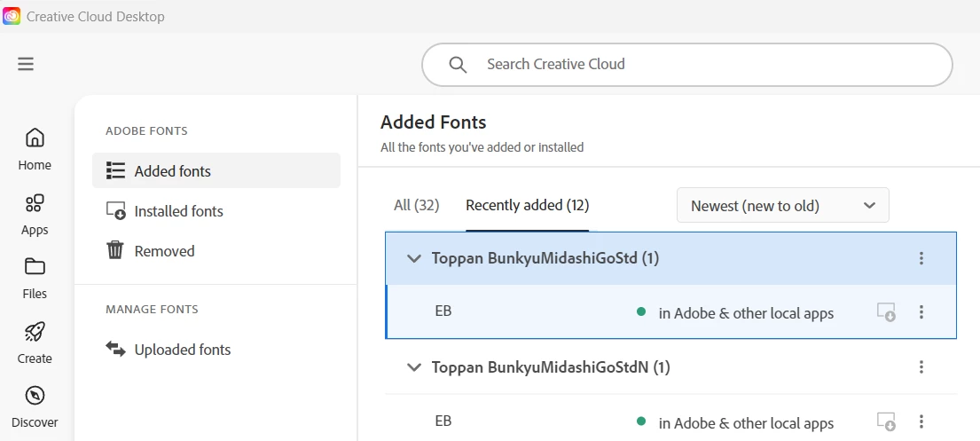Click the 'All the fonts you've added or installed' subtitle
Screen dimensions: 980x441
click(x=482, y=147)
